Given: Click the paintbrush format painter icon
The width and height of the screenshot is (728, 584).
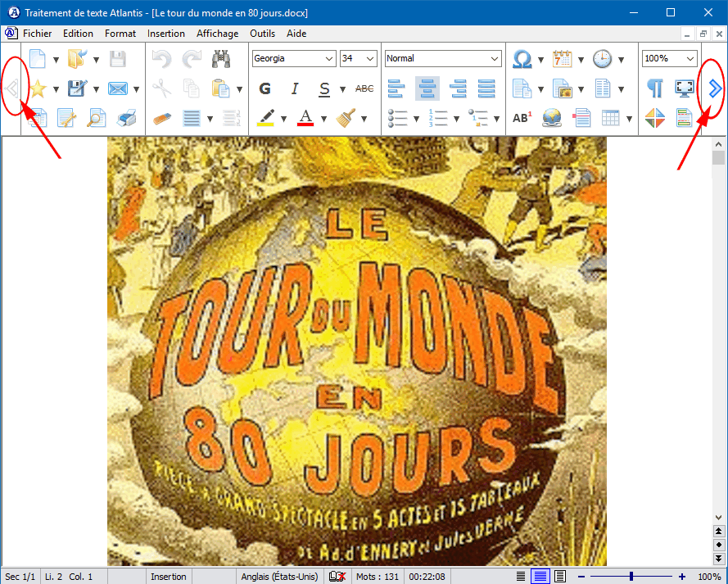Looking at the screenshot, I should tap(346, 118).
